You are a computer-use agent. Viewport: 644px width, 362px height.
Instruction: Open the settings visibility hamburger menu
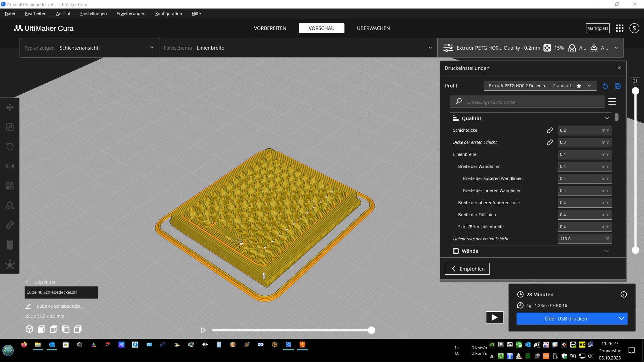tap(612, 101)
